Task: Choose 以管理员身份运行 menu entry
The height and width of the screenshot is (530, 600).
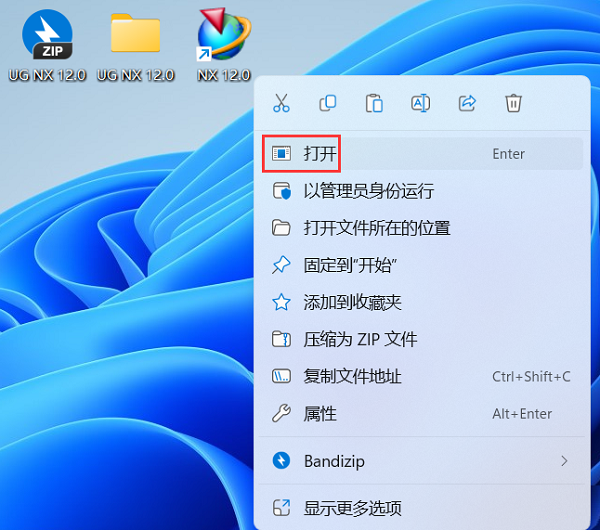Action: (x=422, y=191)
